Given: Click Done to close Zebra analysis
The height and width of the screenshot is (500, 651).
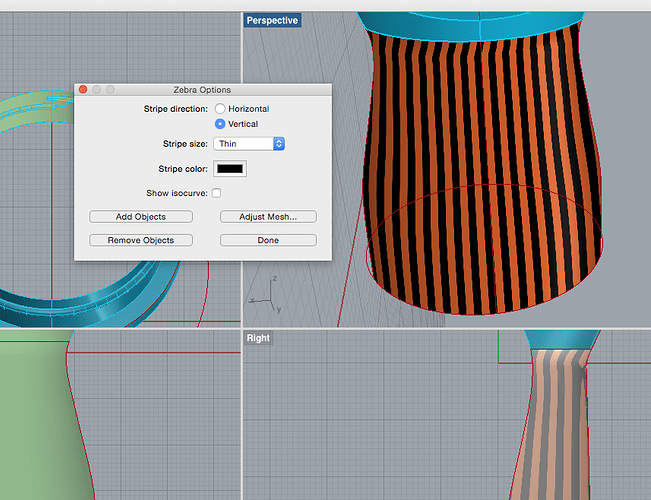Looking at the screenshot, I should (268, 240).
